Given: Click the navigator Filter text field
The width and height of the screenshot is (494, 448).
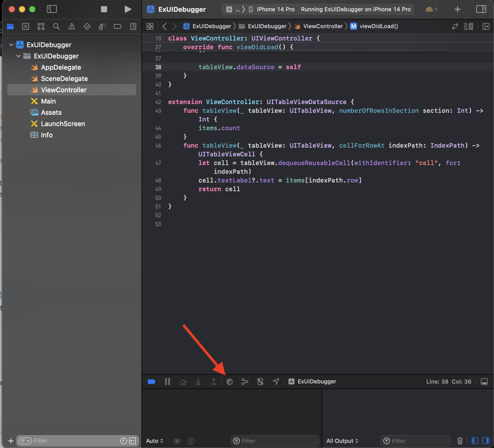Looking at the screenshot, I should click(x=74, y=441).
